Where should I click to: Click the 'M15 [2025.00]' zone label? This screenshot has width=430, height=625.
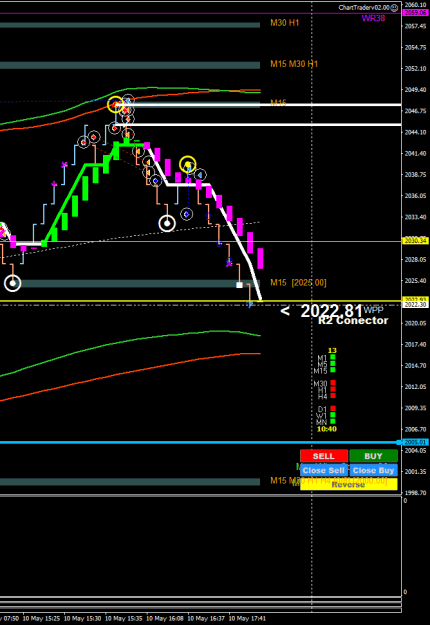298,283
